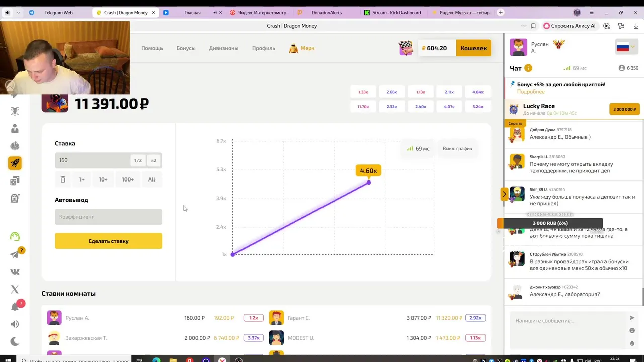Click the Кошелек wallet button

coord(473,48)
